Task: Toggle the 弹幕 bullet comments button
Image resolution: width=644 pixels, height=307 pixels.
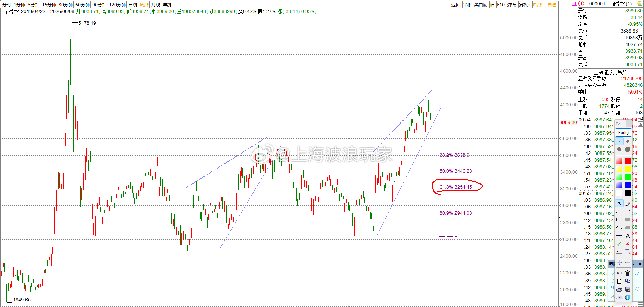Action: coord(512,5)
